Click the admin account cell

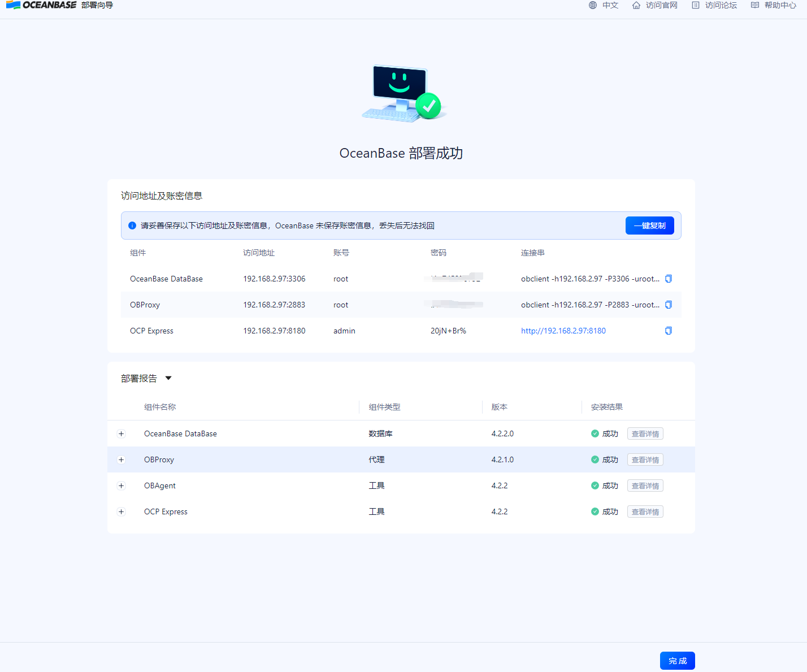click(x=344, y=331)
